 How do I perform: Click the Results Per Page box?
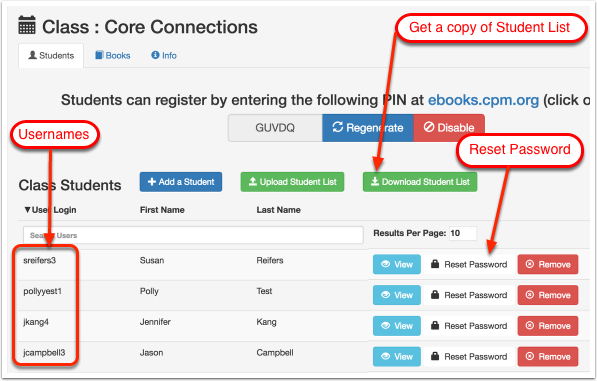pos(463,233)
